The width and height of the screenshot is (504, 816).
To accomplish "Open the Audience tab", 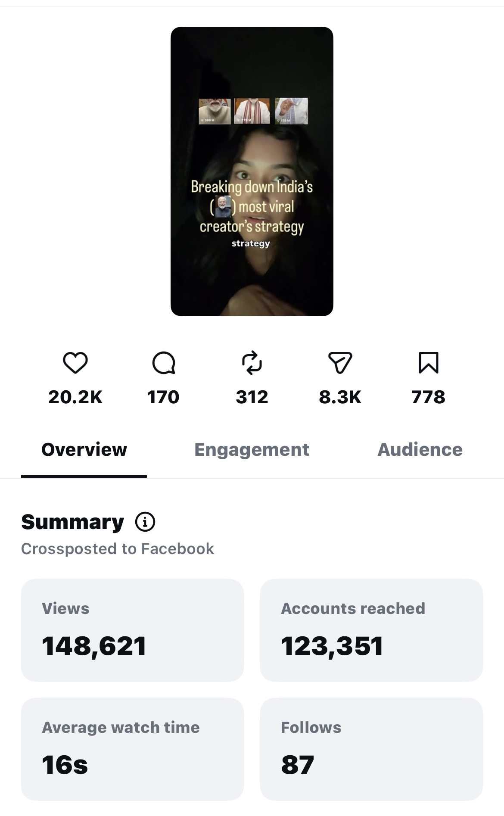I will click(x=420, y=450).
